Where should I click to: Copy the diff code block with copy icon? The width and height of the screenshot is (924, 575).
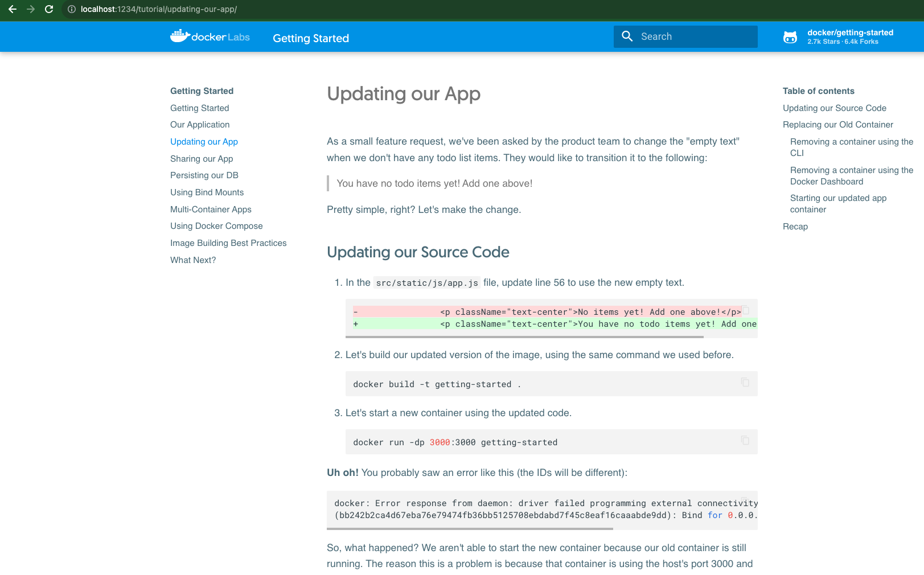745,310
